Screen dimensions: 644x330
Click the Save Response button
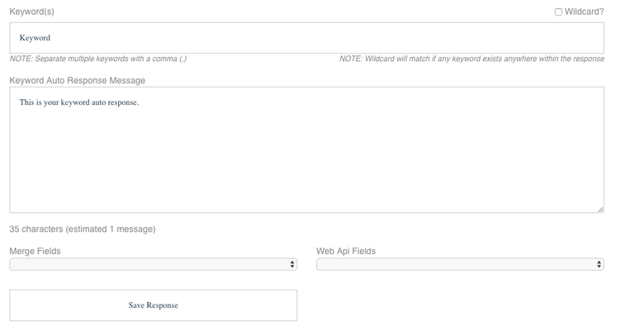(154, 305)
